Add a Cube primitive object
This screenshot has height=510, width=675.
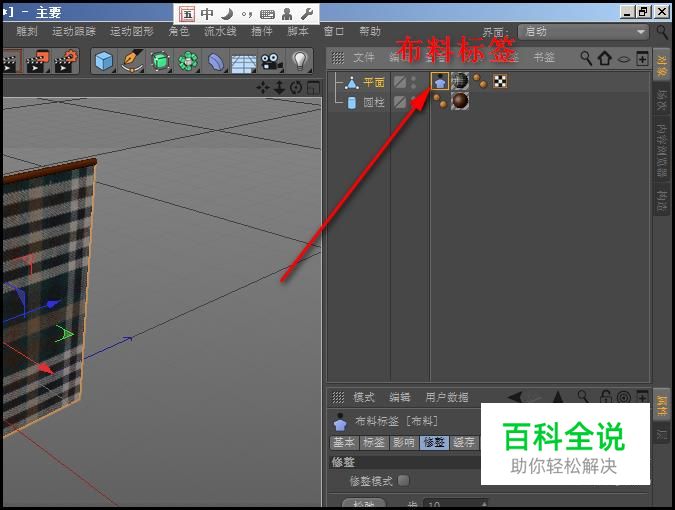click(x=104, y=61)
